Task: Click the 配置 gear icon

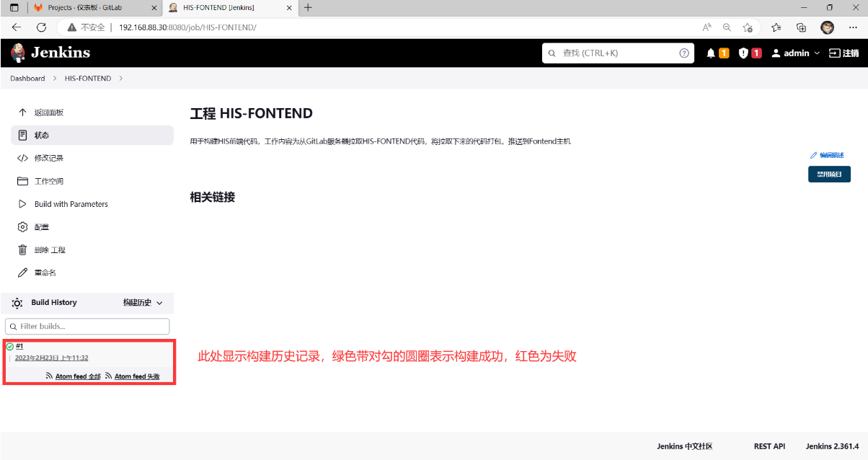Action: point(22,227)
